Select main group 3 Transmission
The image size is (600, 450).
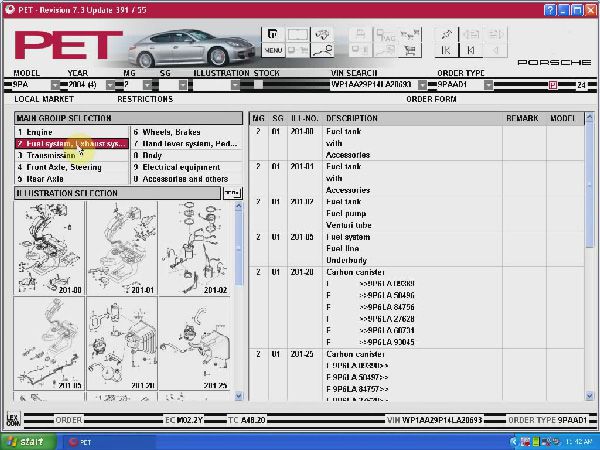(72, 155)
